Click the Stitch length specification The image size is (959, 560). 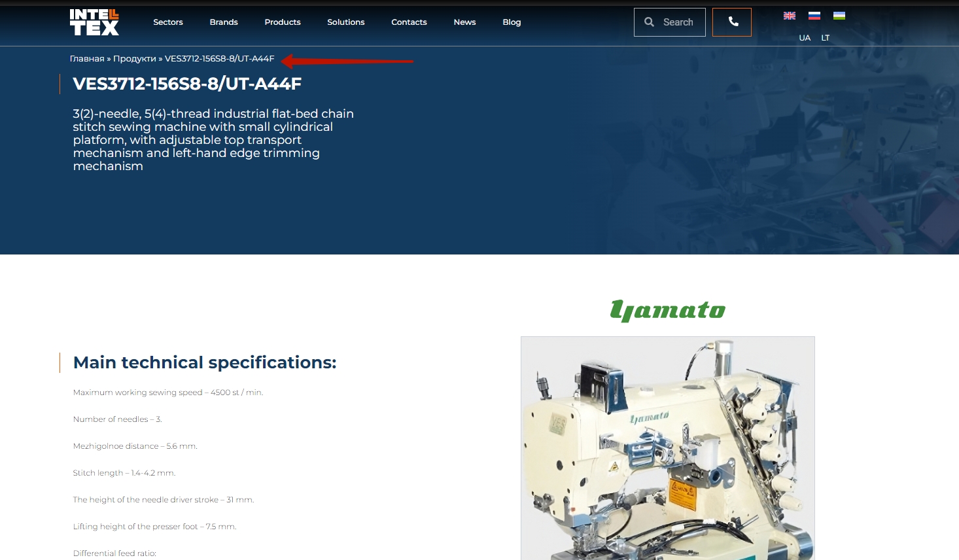click(124, 473)
